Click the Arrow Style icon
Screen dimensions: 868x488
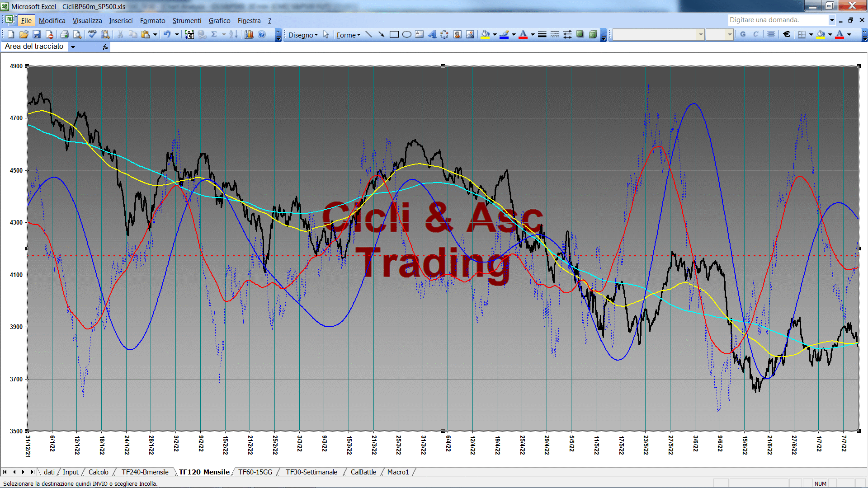point(567,34)
